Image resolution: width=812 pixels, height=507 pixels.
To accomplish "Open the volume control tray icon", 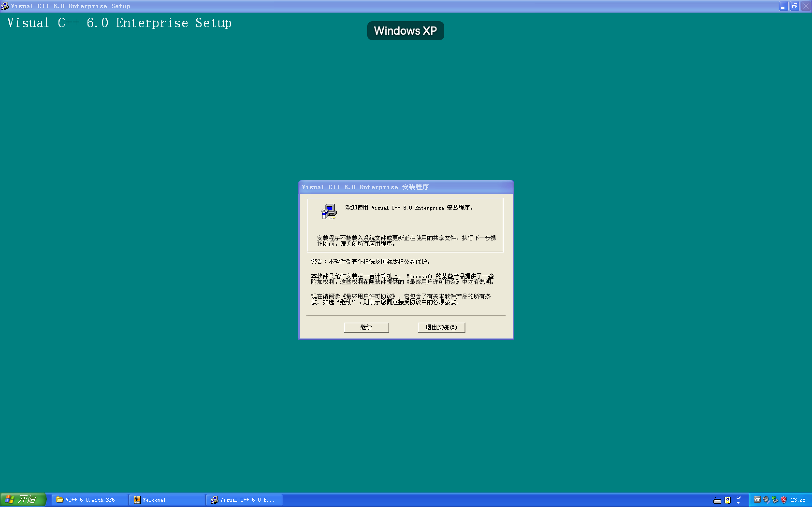I will pyautogui.click(x=766, y=500).
